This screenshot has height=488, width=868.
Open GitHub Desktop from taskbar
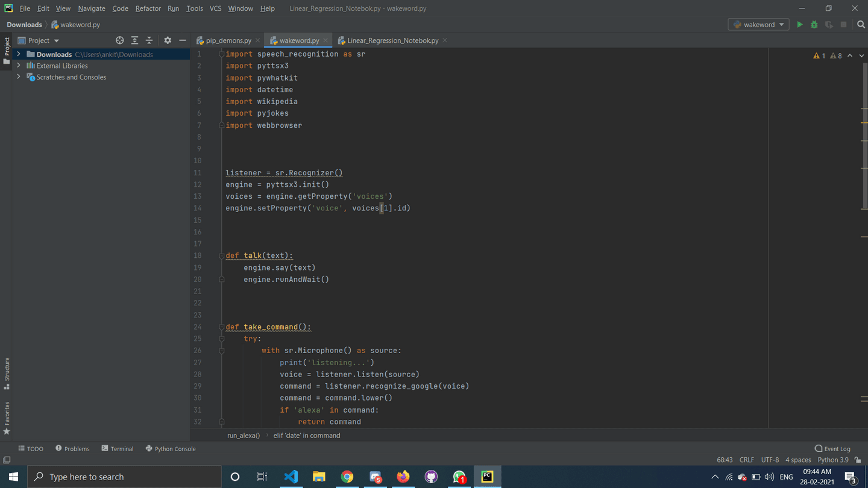click(x=431, y=477)
